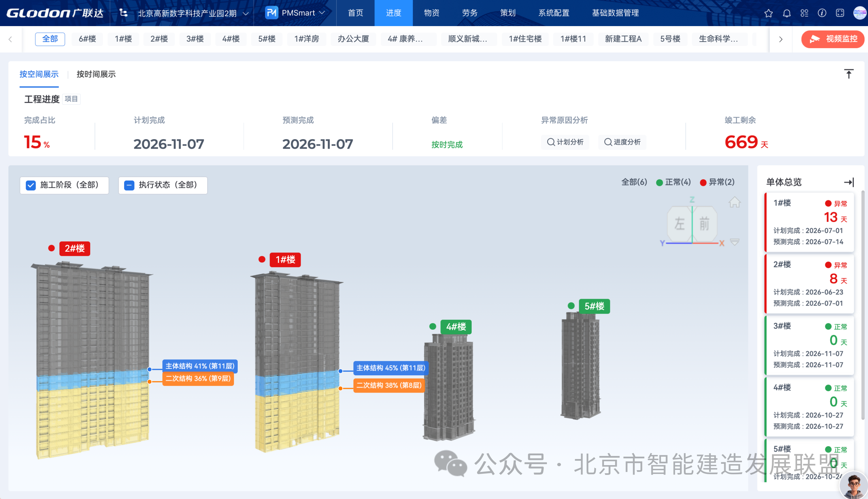868x499 pixels.
Task: Open the 1#楼 card in 单体总览
Action: (809, 222)
